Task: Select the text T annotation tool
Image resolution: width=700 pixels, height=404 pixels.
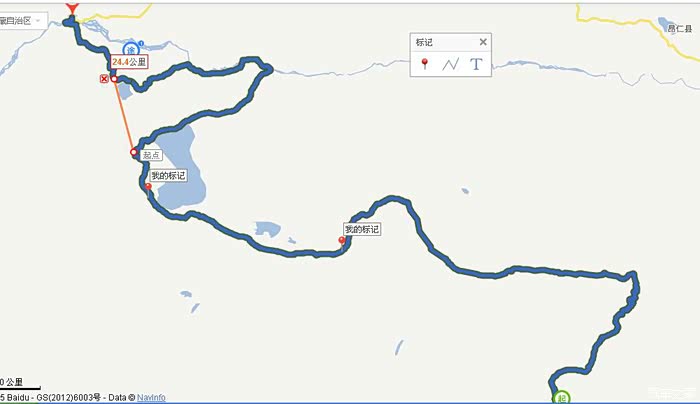Action: pyautogui.click(x=476, y=64)
